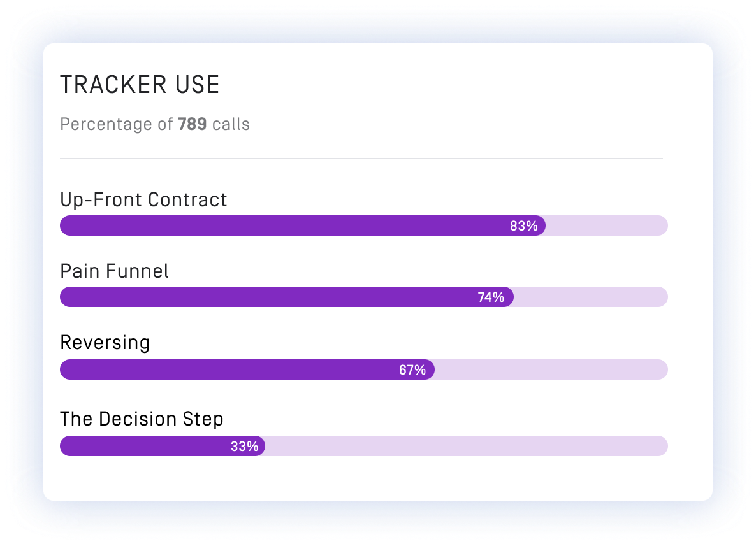Click the Pain Funnel progress bar
Viewport: 756px width, 544px height.
coord(286,297)
